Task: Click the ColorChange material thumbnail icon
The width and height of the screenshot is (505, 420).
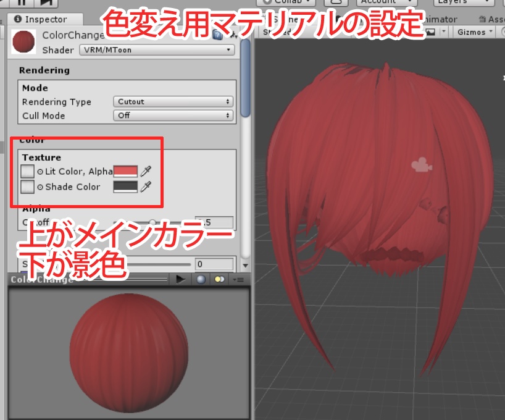Action: (x=23, y=41)
